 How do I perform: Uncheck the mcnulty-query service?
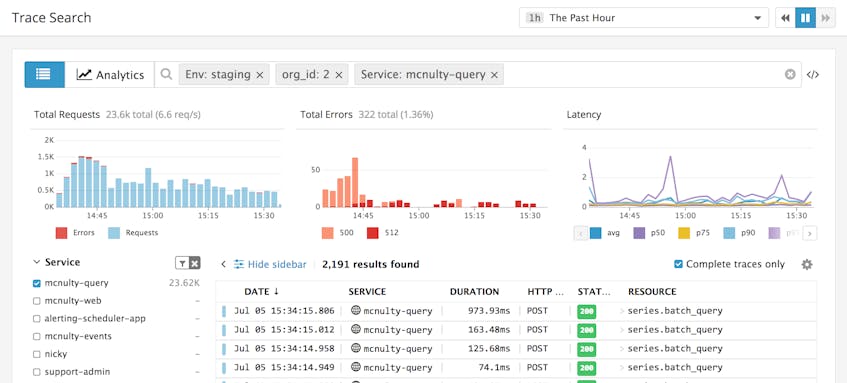(x=37, y=283)
